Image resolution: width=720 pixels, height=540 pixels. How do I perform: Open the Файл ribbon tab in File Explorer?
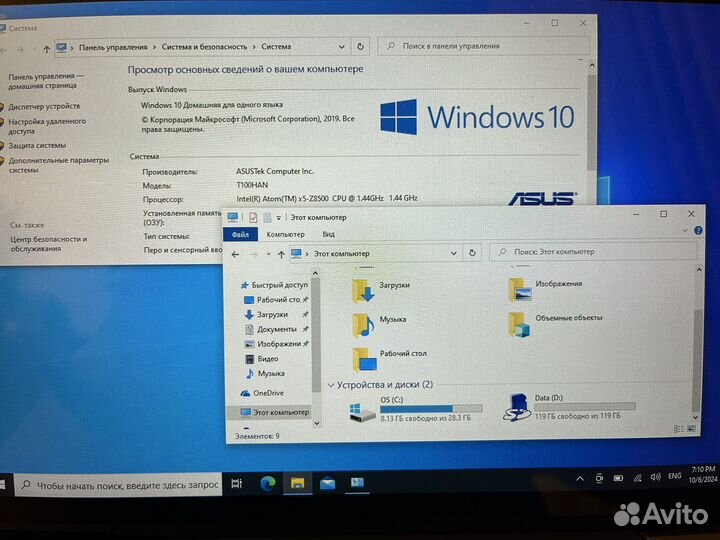(240, 235)
